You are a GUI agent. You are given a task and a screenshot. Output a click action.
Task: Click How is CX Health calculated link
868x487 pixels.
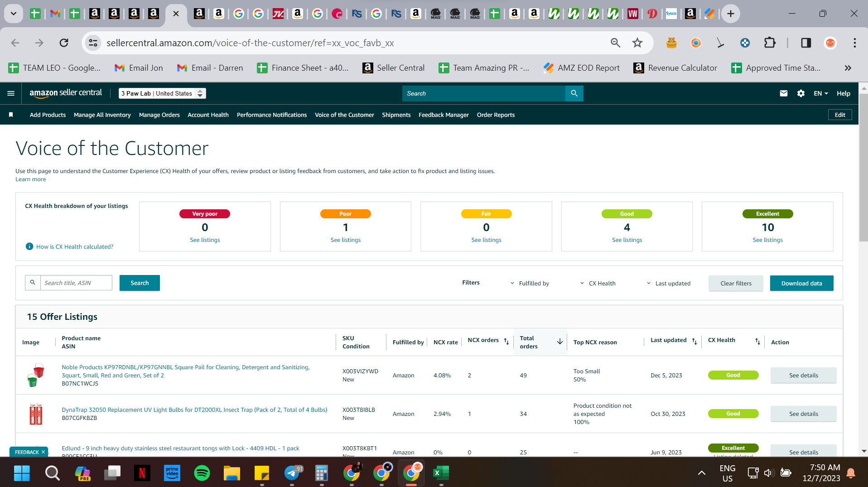tap(75, 247)
